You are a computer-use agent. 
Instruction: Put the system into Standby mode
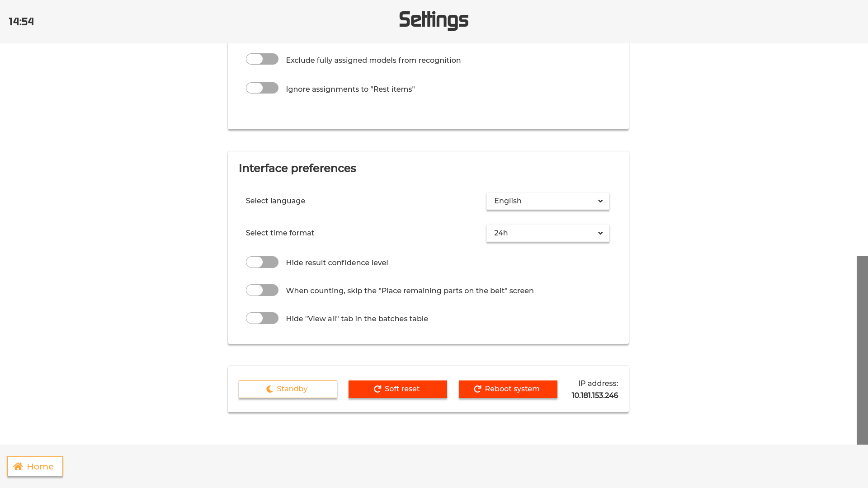tap(288, 389)
